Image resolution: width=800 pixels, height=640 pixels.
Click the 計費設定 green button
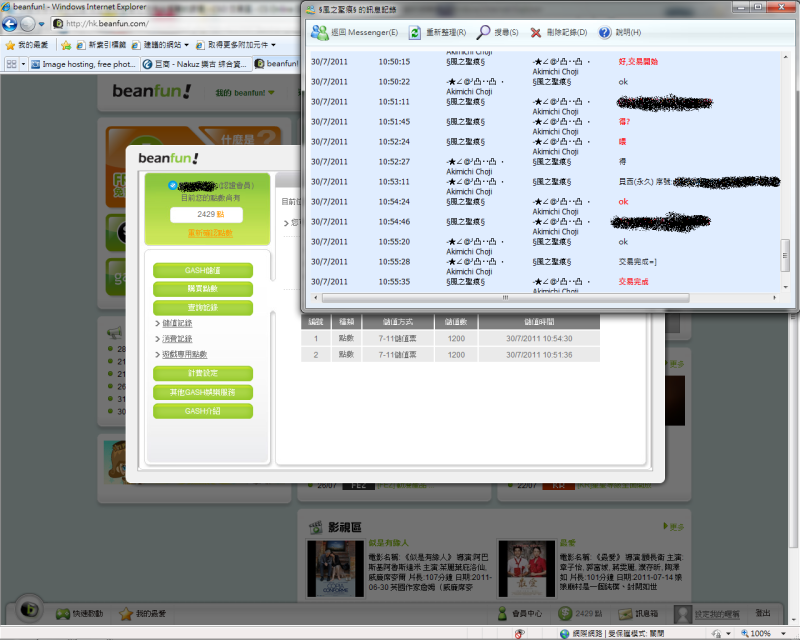[203, 373]
